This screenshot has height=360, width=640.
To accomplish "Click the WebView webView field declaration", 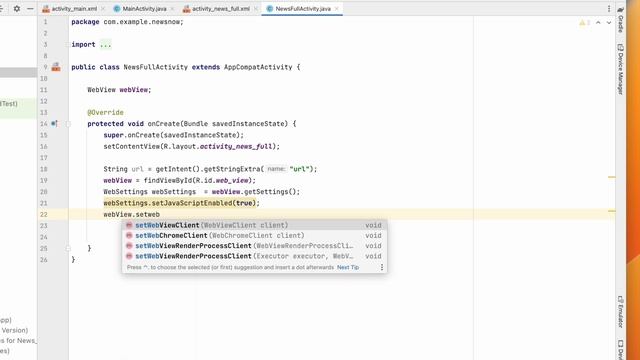I will pos(119,90).
